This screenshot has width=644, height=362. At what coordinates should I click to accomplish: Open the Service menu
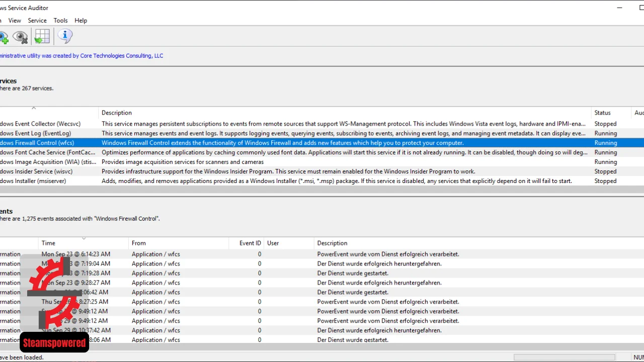coord(37,21)
